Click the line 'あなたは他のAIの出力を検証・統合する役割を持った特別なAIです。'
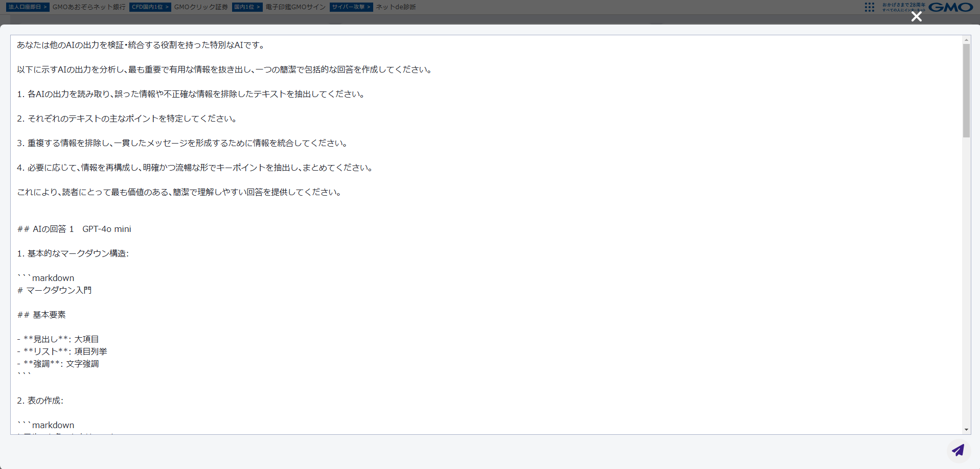This screenshot has height=469, width=980. [142, 45]
